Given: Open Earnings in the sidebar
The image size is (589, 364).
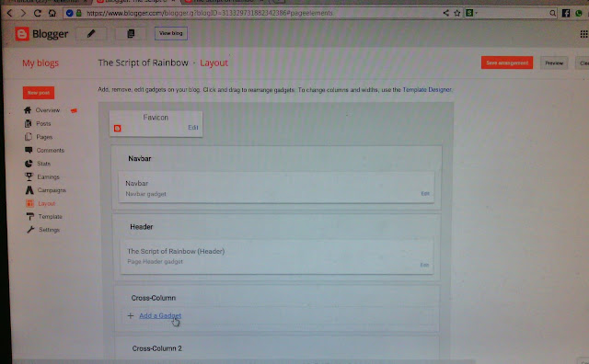Looking at the screenshot, I should pyautogui.click(x=48, y=176).
